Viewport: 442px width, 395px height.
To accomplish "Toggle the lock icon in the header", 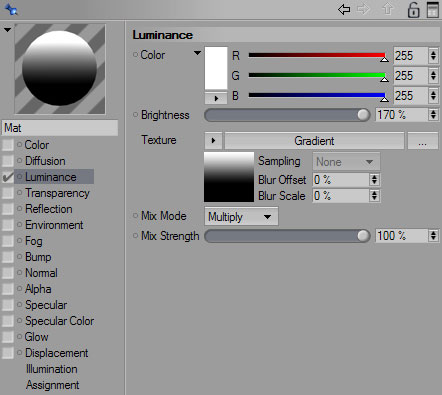I will click(413, 10).
